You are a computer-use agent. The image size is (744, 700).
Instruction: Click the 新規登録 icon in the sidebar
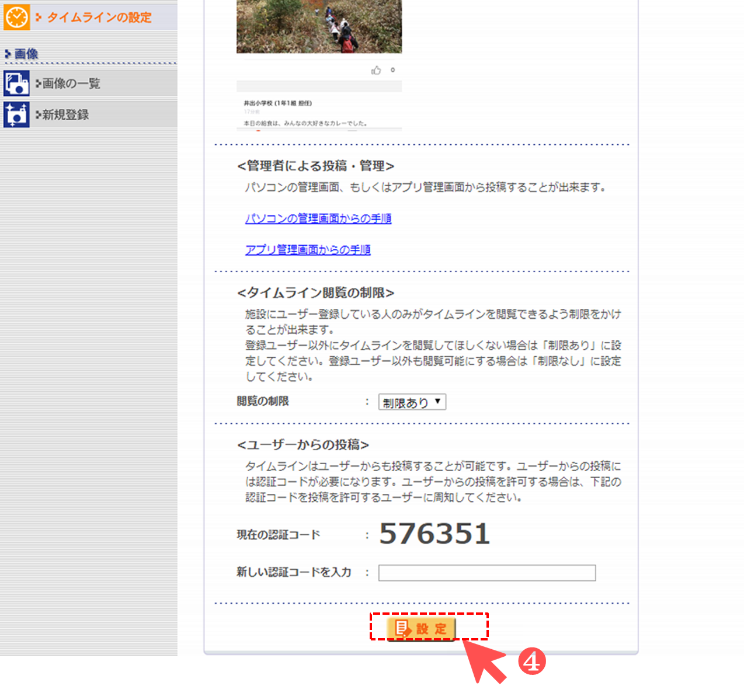coord(16,114)
